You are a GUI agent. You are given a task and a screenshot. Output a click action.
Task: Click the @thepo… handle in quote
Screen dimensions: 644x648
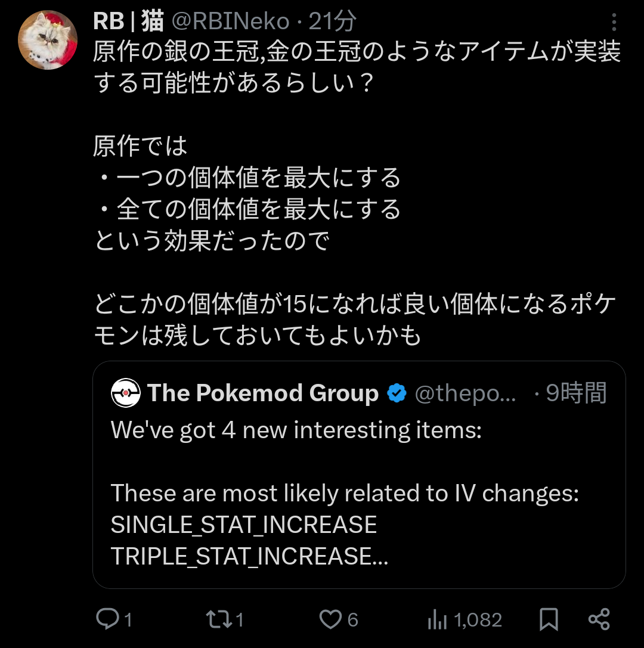465,393
